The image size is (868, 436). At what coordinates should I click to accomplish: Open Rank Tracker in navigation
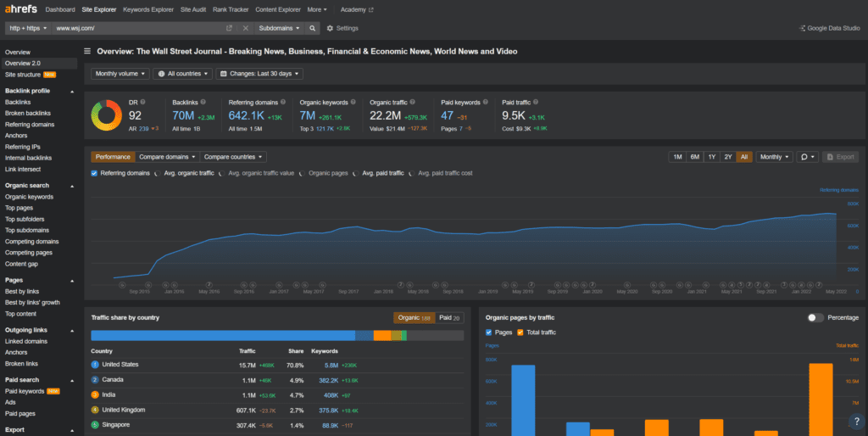click(231, 9)
